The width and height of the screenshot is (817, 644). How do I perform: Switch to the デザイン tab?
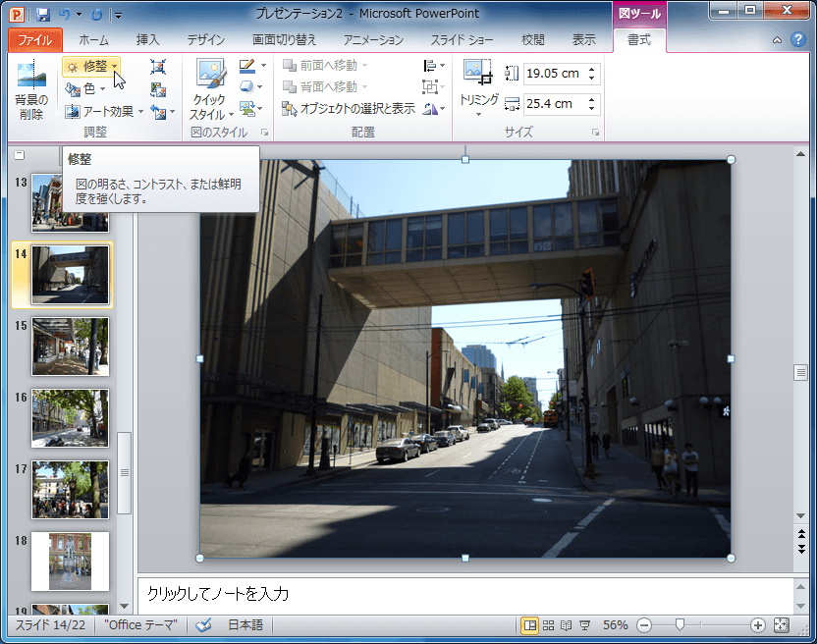[206, 40]
